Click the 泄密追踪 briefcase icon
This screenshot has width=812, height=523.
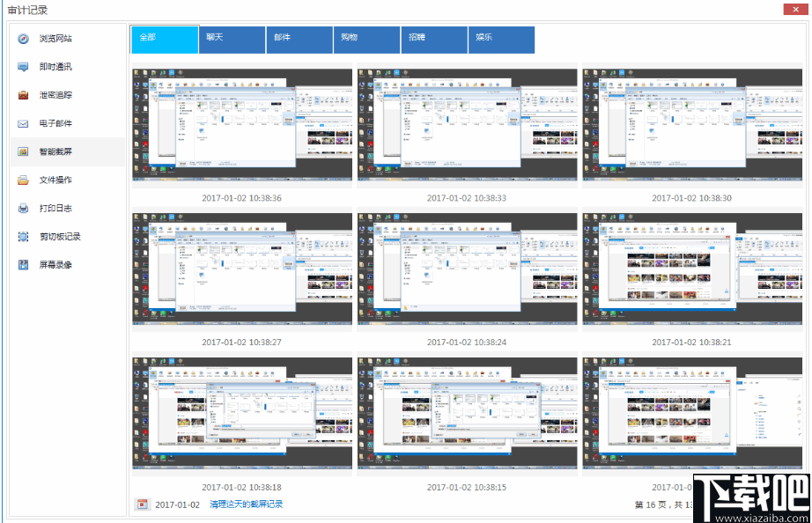pos(23,95)
